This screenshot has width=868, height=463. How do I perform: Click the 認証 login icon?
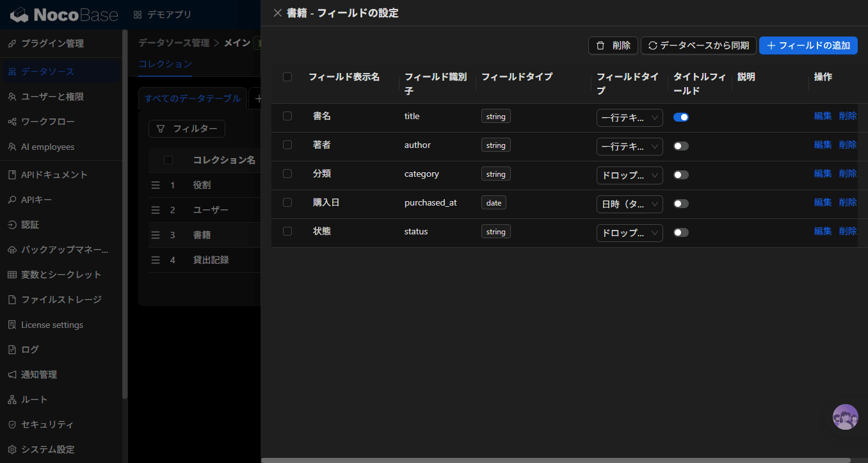(12, 225)
